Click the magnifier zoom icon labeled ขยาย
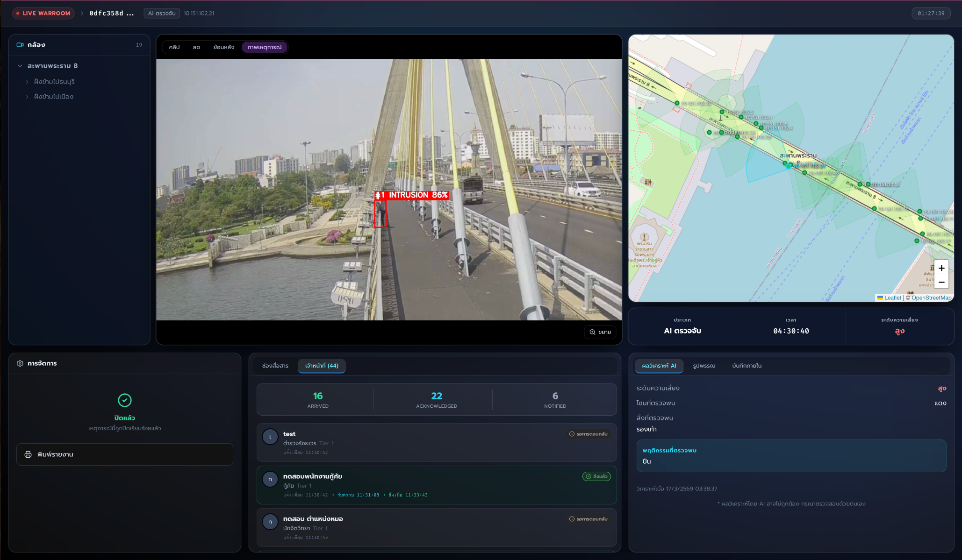962x560 pixels. (592, 332)
